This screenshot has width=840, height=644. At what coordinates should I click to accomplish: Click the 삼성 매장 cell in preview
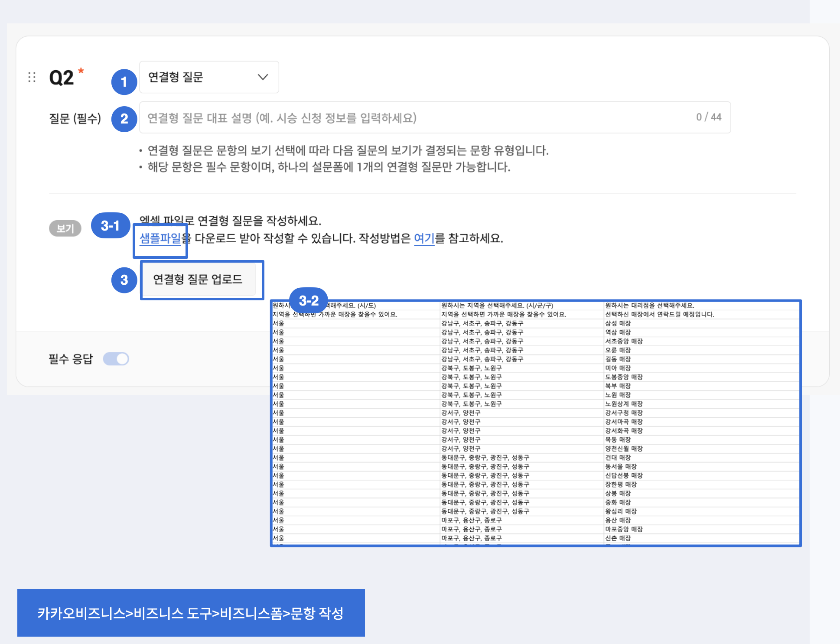618,323
